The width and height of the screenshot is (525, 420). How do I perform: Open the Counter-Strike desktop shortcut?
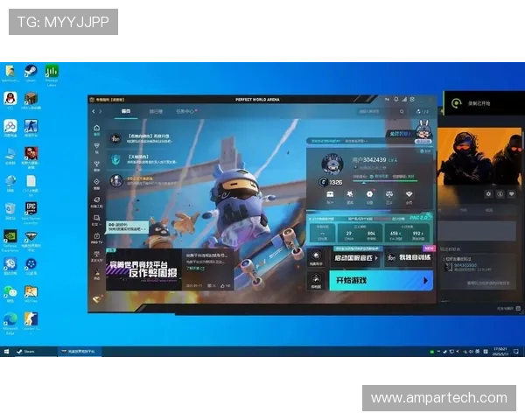pos(31,323)
